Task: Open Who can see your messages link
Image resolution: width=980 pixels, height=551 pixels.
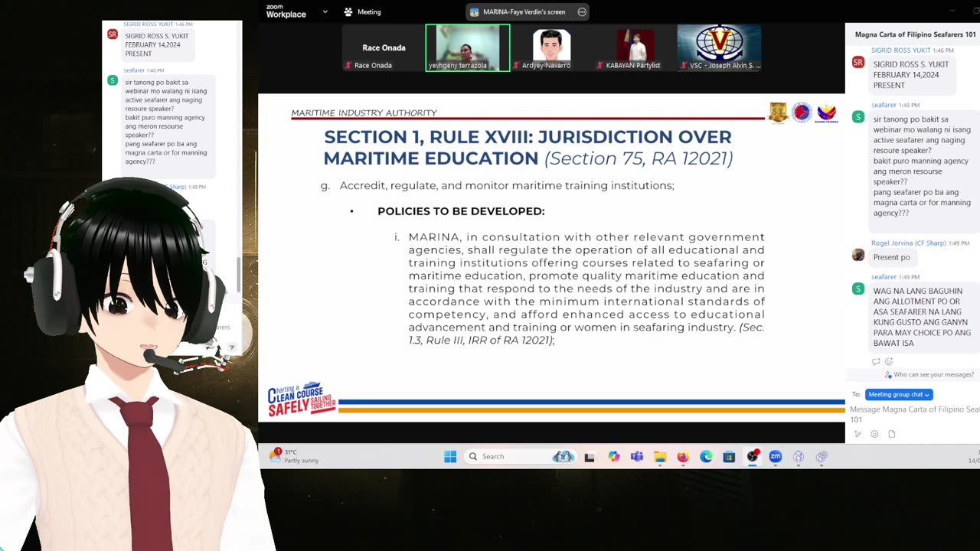Action: point(929,375)
